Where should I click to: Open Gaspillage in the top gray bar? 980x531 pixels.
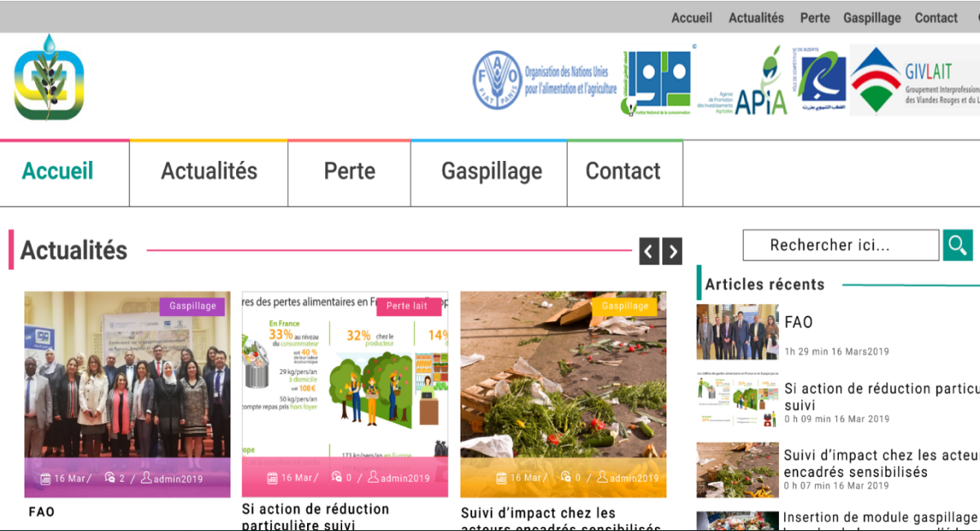click(872, 18)
